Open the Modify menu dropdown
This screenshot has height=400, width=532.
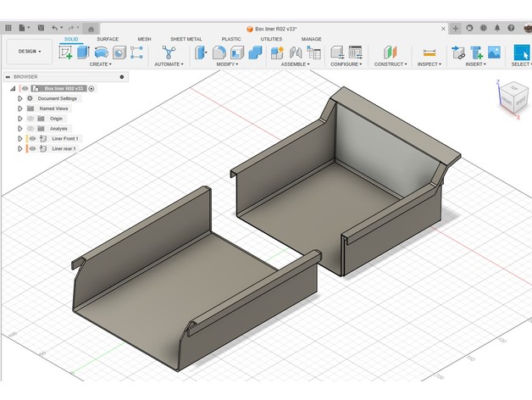(x=227, y=64)
